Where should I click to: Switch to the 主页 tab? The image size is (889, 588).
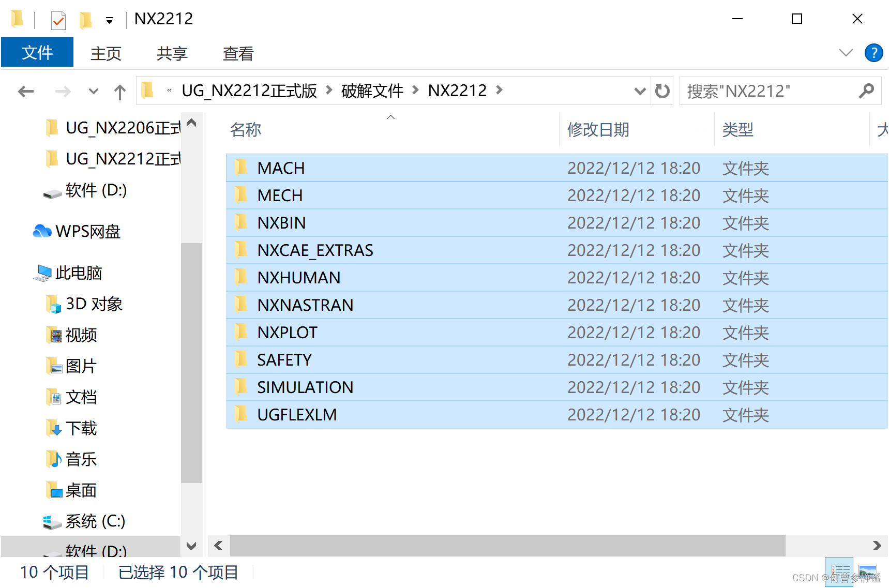click(x=106, y=53)
